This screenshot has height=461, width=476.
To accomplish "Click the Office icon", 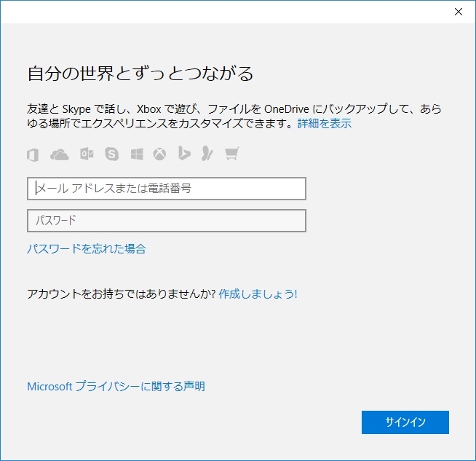I will coord(32,154).
